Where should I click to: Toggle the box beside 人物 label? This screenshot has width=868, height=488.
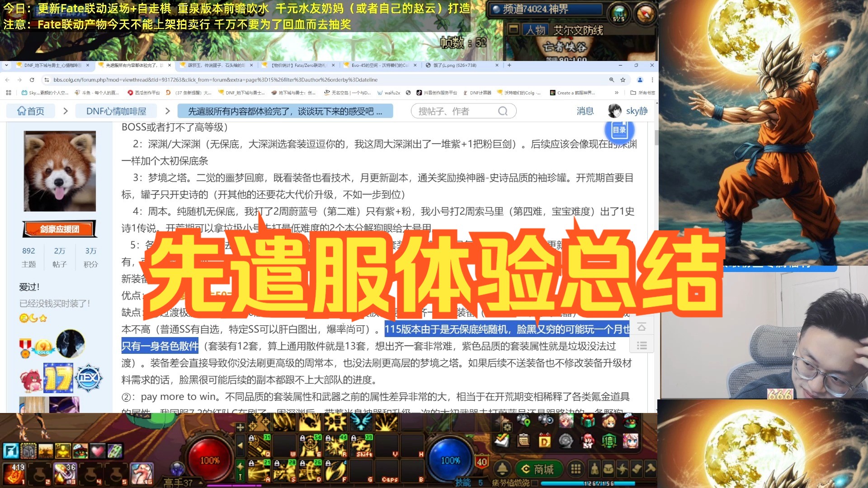tap(514, 30)
